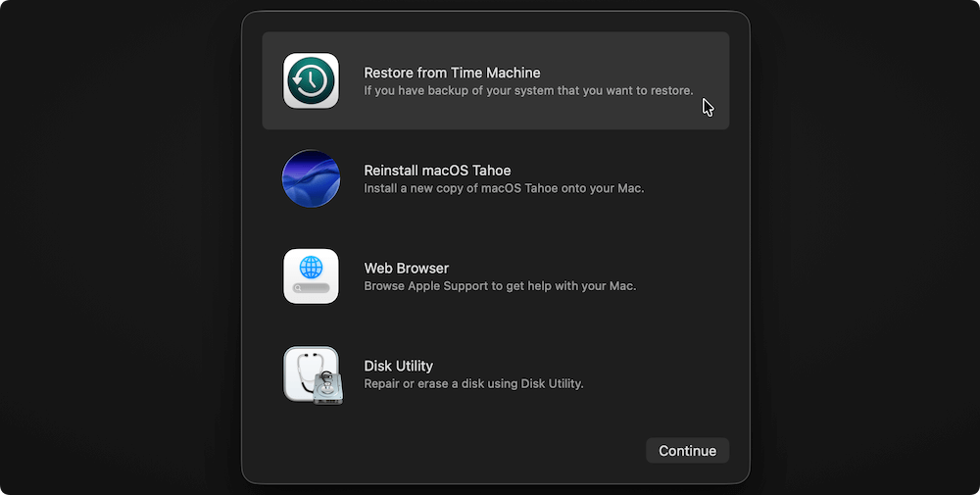Click "Install a new copy of macOS Tahoe" description
The image size is (980, 495).
coord(504,188)
